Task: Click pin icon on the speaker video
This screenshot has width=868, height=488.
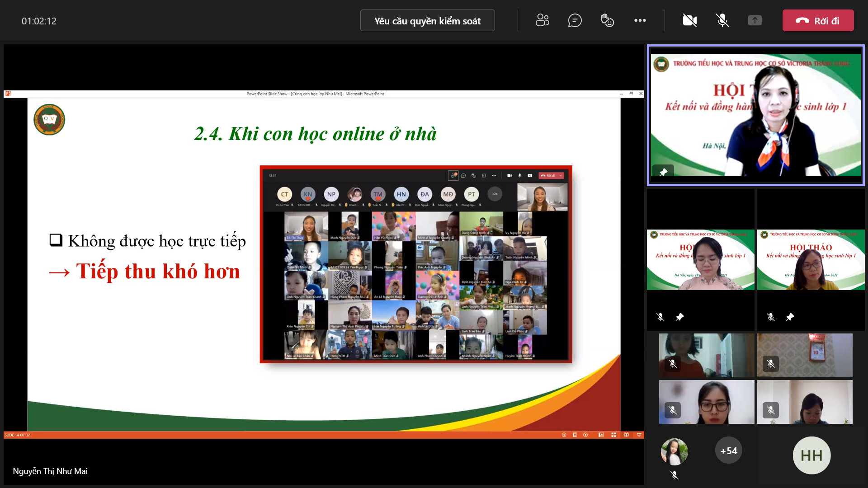Action: point(663,172)
